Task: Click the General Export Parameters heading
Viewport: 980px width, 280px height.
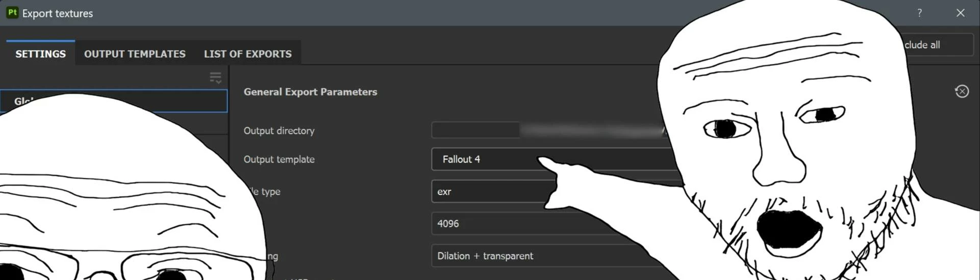Action: click(310, 92)
